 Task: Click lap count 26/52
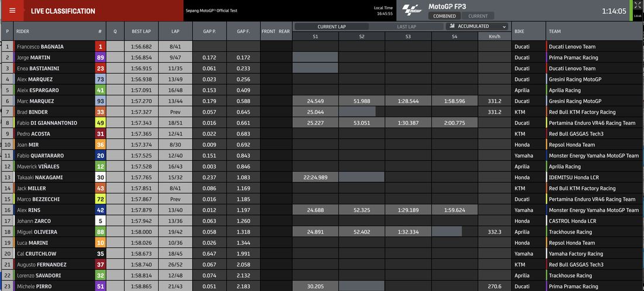click(176, 265)
